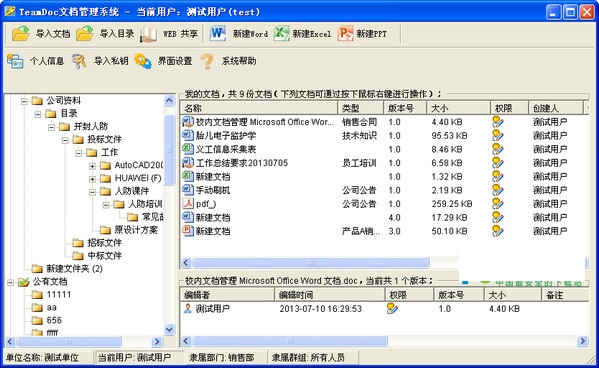Sort documents by 版本号 column header
This screenshot has width=599, height=368.
[405, 108]
